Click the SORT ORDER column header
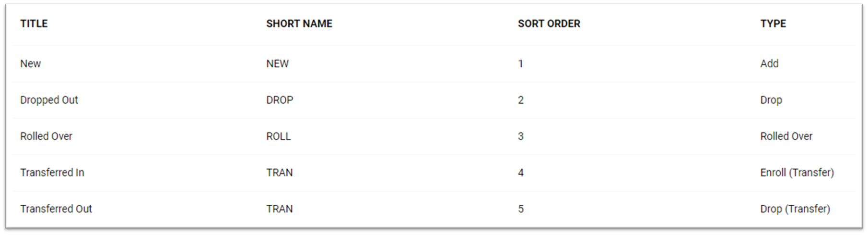The image size is (868, 235). [549, 24]
